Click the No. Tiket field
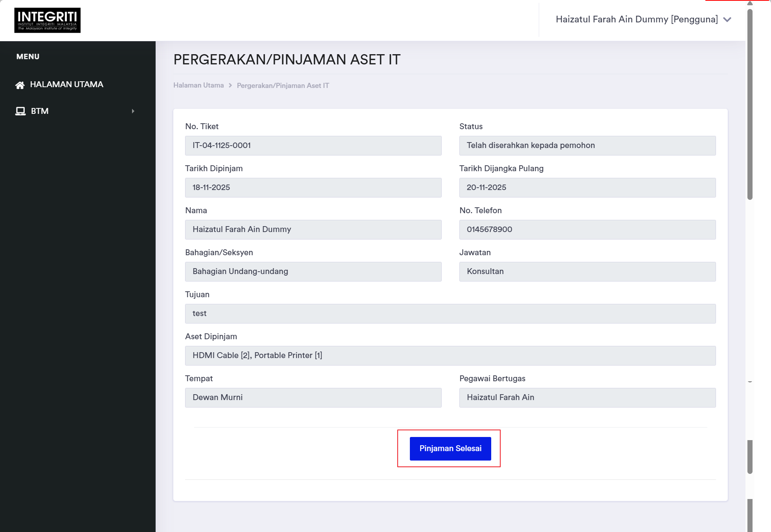This screenshot has height=532, width=771. tap(313, 146)
